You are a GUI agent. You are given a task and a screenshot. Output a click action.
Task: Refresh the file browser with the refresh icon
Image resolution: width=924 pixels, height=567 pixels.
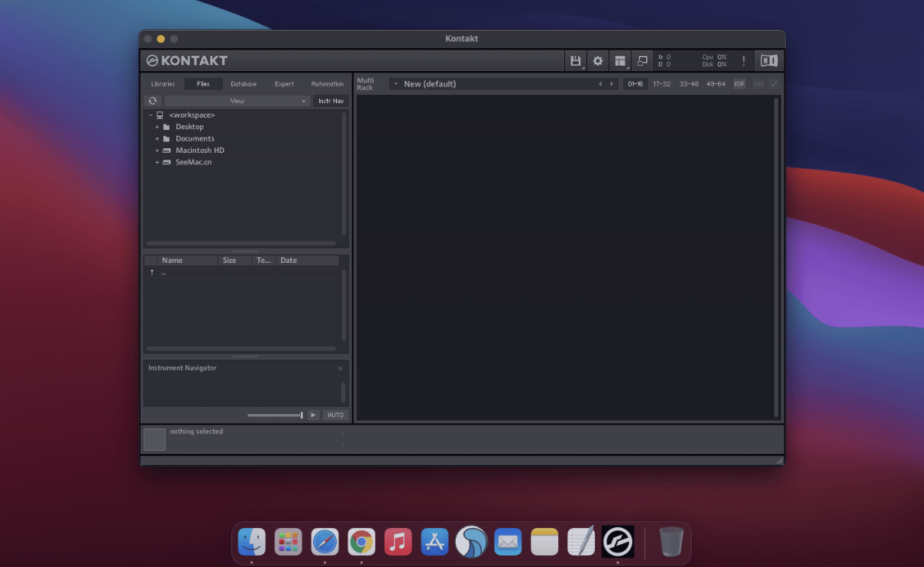pyautogui.click(x=153, y=100)
